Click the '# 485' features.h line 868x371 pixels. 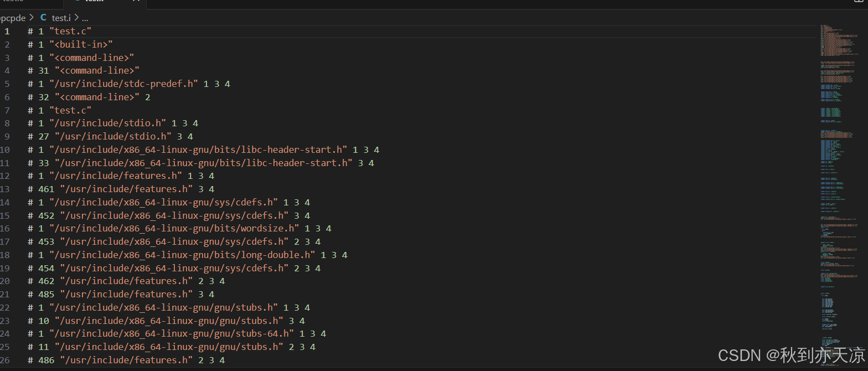pos(121,295)
